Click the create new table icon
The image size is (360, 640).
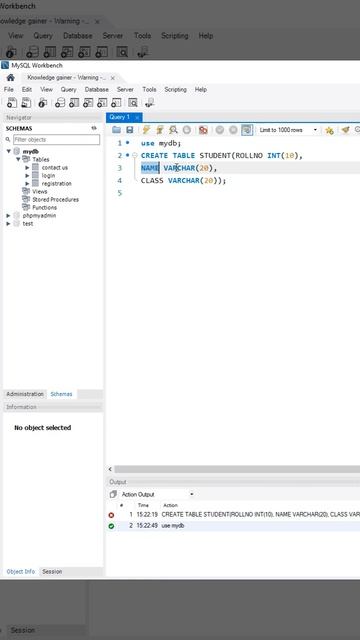click(74, 103)
